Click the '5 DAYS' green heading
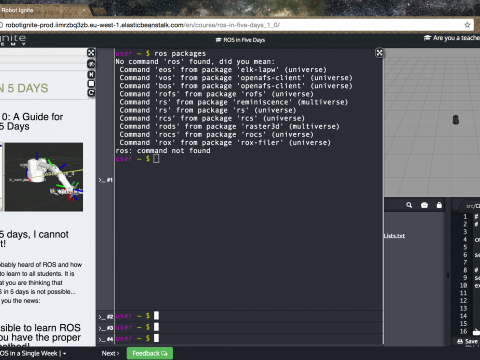This screenshot has height=360, width=480. [28, 88]
